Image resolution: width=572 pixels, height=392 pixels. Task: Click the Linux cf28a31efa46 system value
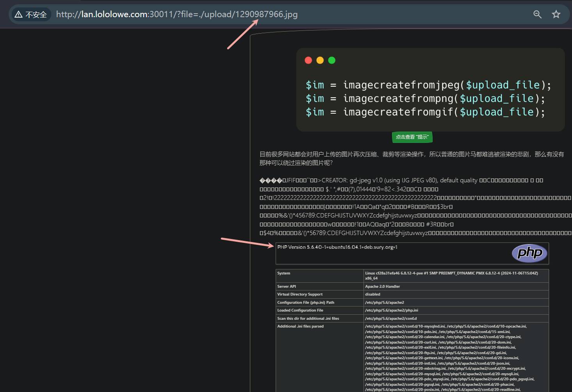(x=451, y=276)
